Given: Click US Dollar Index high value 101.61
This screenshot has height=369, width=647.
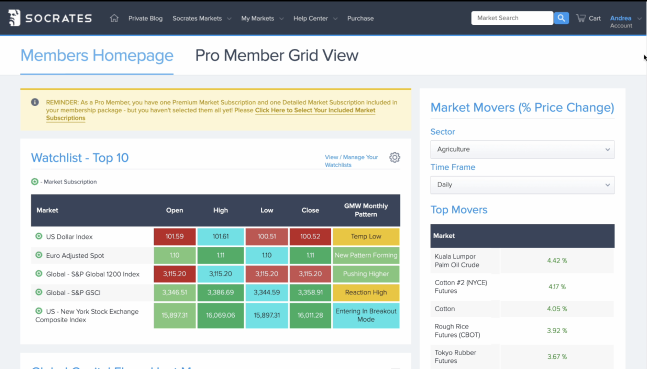Looking at the screenshot, I should (221, 237).
